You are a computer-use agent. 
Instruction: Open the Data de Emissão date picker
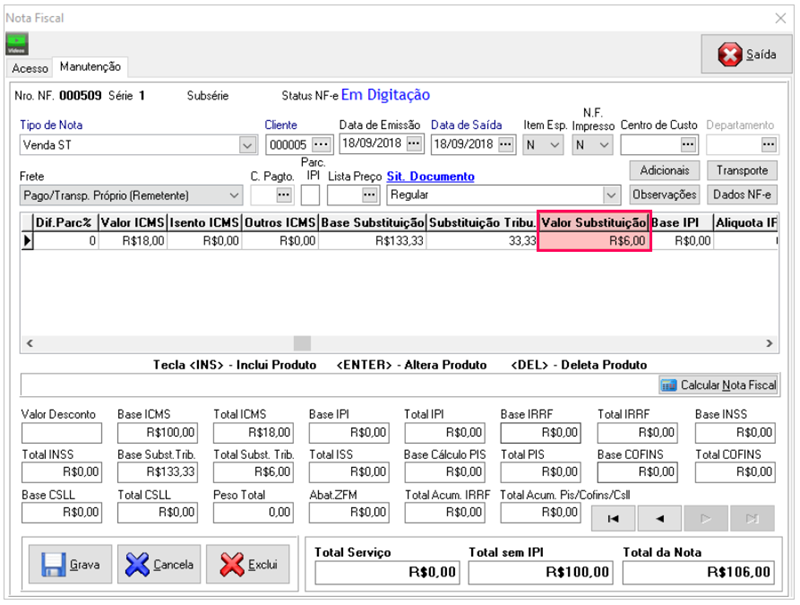(x=414, y=145)
